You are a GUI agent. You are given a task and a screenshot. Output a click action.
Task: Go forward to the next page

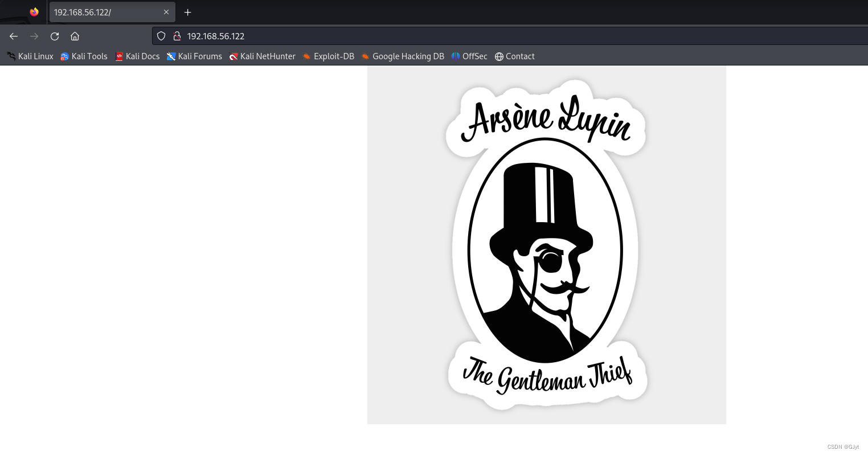tap(34, 36)
